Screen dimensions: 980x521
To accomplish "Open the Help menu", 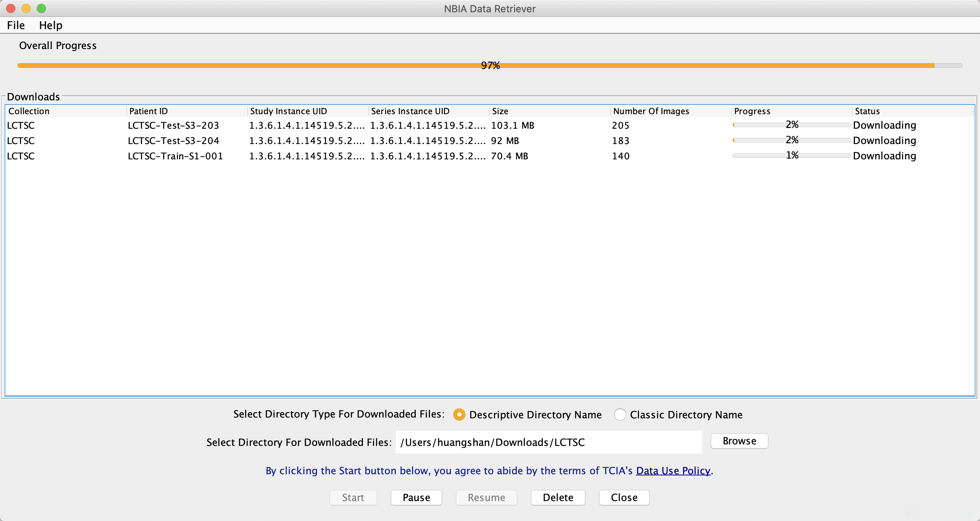I will pos(51,25).
